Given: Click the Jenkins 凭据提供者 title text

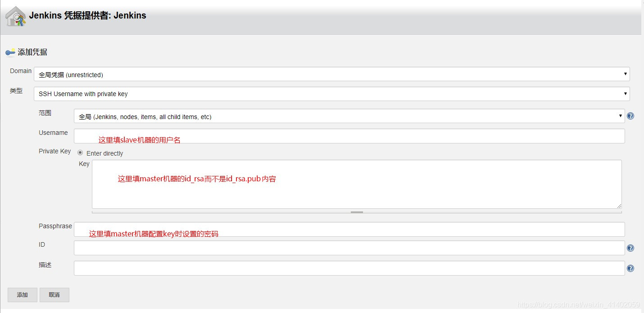Looking at the screenshot, I should point(88,15).
